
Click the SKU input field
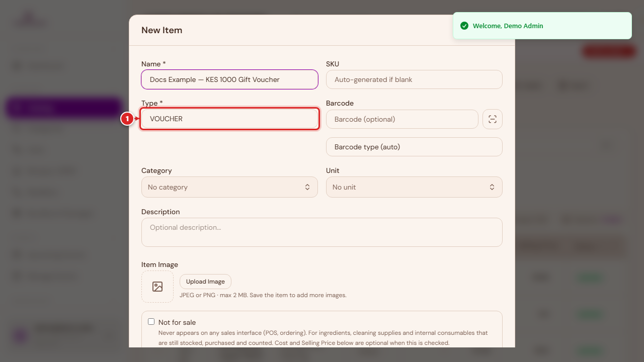pos(414,79)
